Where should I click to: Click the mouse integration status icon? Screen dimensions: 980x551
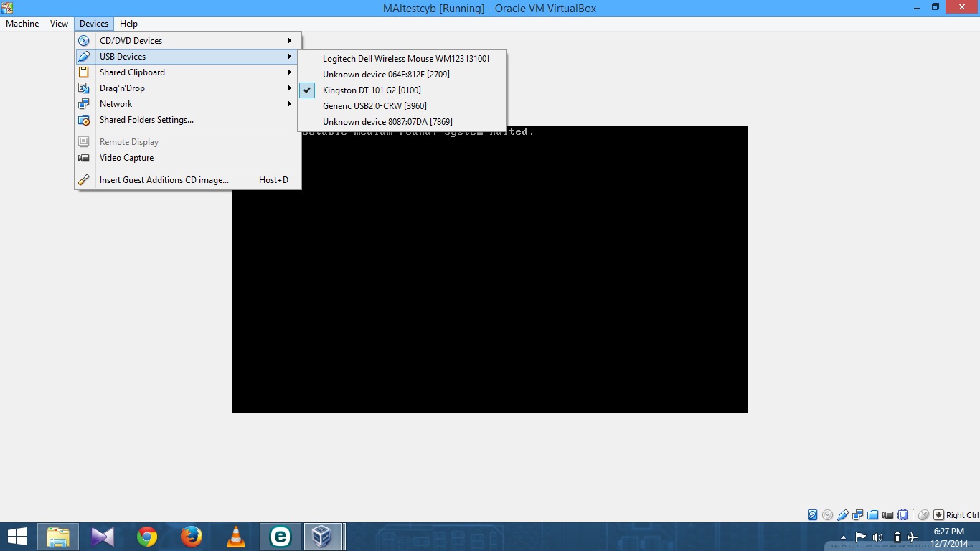(924, 515)
